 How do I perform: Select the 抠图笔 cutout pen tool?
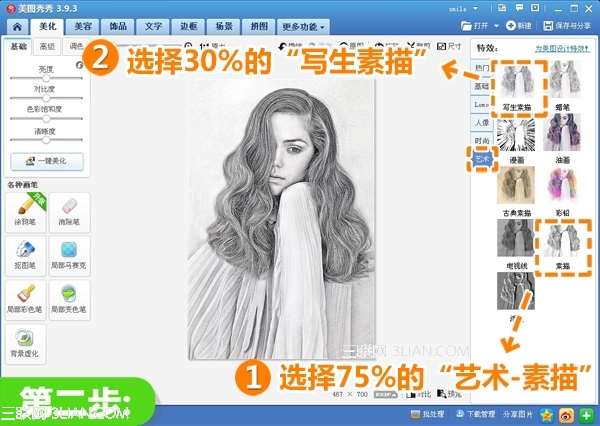[x=25, y=256]
